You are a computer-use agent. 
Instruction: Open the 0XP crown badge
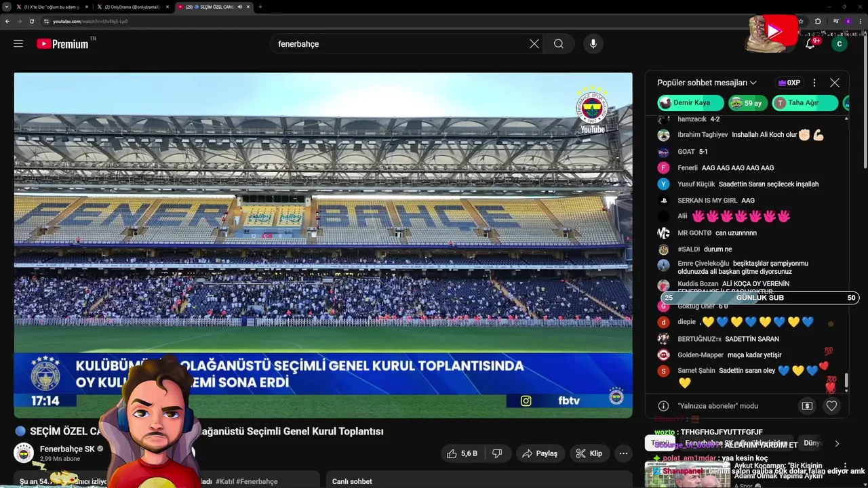click(x=789, y=83)
